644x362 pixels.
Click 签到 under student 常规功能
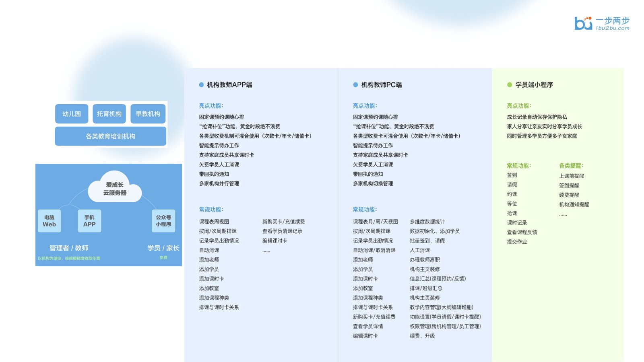[512, 175]
